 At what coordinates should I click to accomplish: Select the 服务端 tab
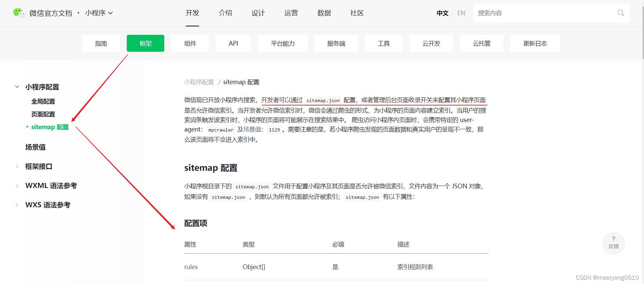tap(336, 43)
